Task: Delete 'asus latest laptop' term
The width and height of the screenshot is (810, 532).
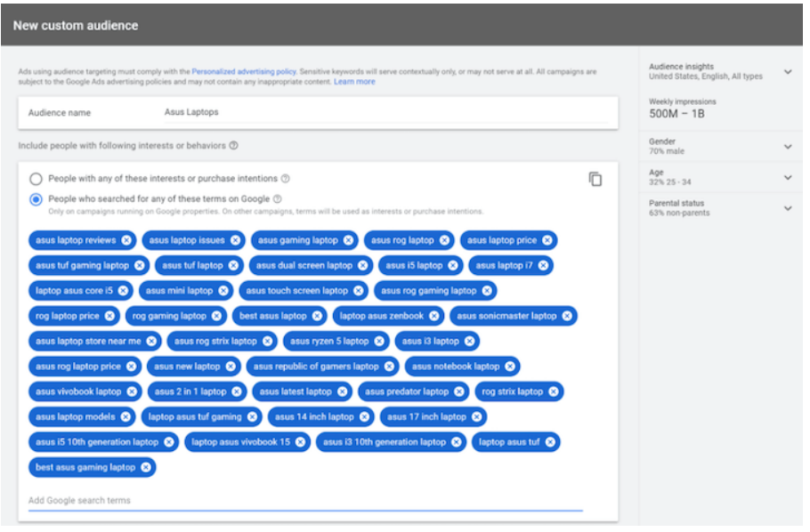Action: click(343, 392)
